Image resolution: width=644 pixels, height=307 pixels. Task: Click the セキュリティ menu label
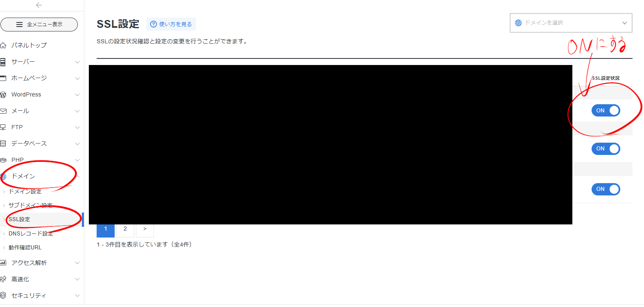[x=29, y=295]
